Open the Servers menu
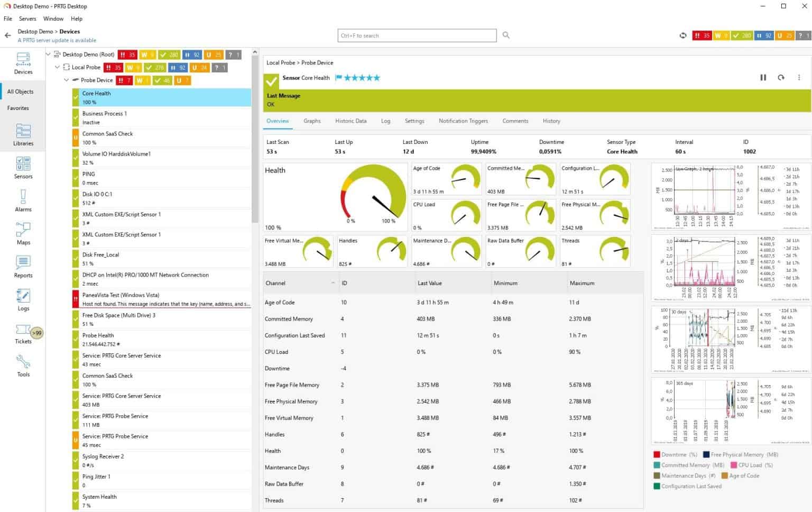The image size is (812, 512). [27, 19]
